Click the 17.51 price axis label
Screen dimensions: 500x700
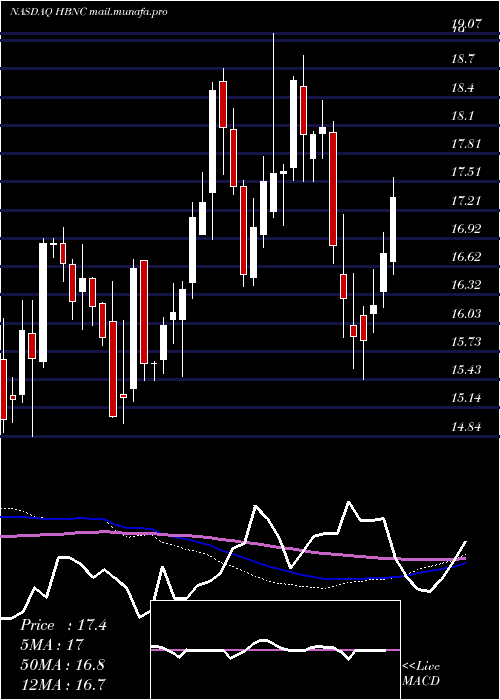tap(466, 172)
